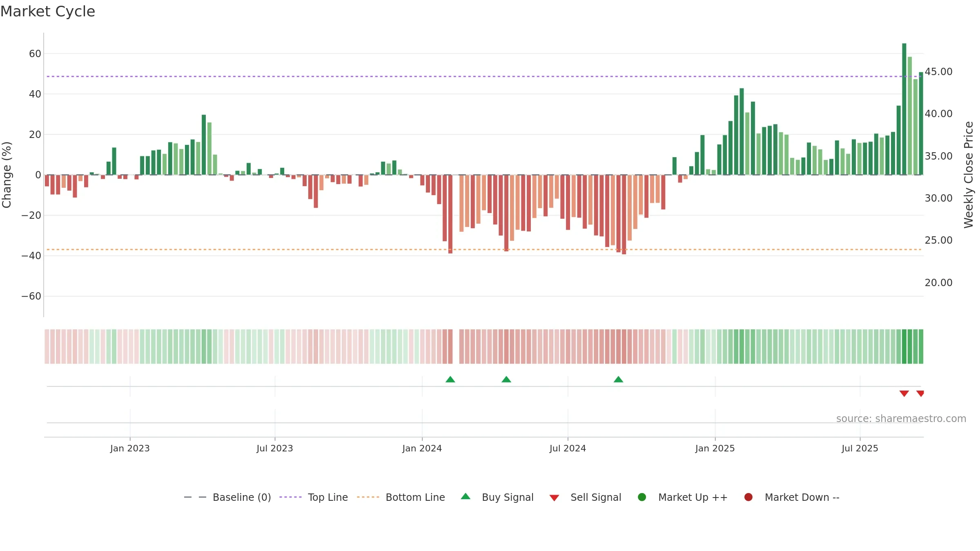Viewport: 980px width, 551px height.
Task: Click the Market Cycle chart title
Action: point(48,11)
